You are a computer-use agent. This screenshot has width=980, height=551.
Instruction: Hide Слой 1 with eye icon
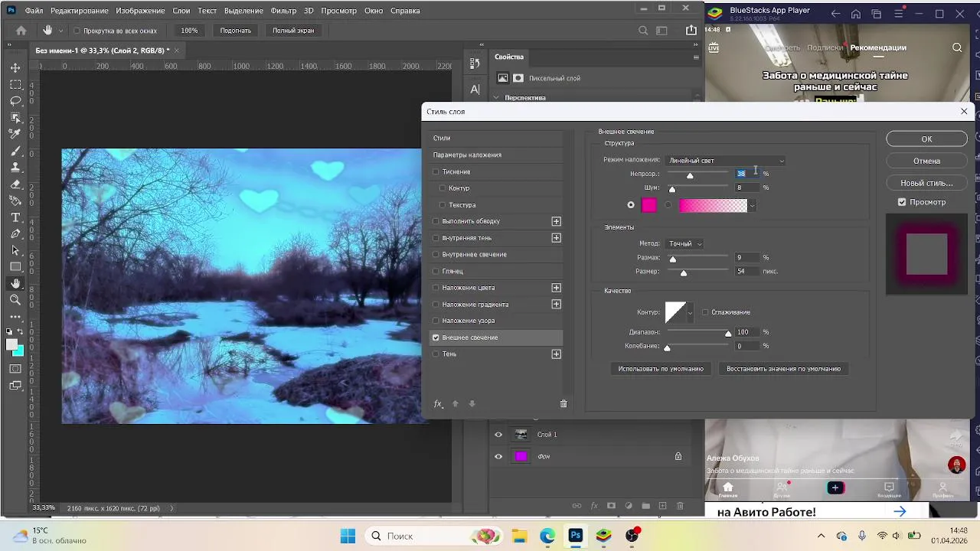pos(498,435)
